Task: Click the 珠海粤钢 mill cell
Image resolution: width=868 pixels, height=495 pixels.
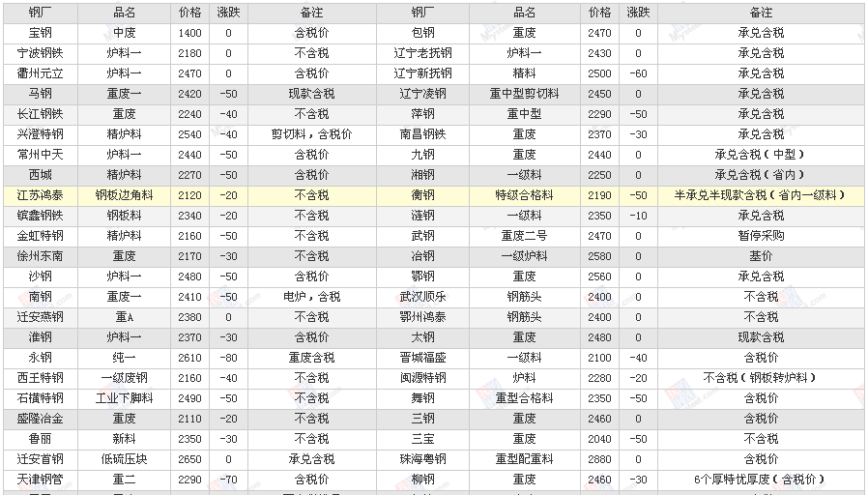Action: (422, 459)
